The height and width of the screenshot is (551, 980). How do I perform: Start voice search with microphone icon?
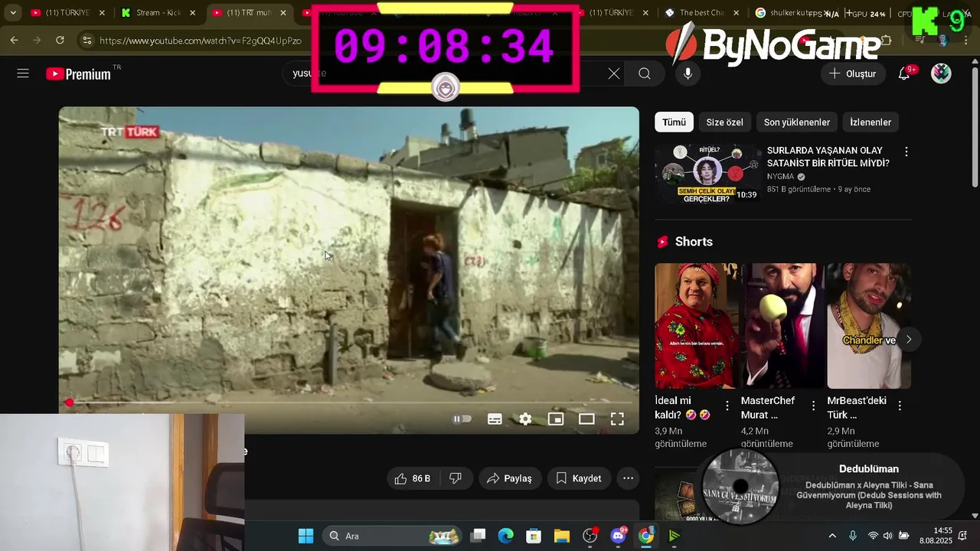pyautogui.click(x=688, y=73)
